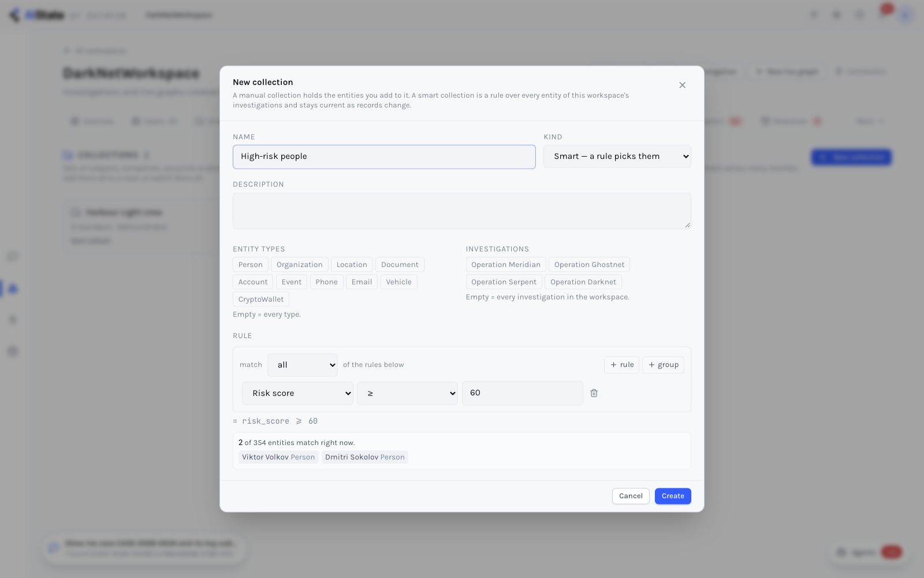The image size is (924, 578).
Task: Select the Operation Ghostnet investigation chip
Action: [x=589, y=265]
